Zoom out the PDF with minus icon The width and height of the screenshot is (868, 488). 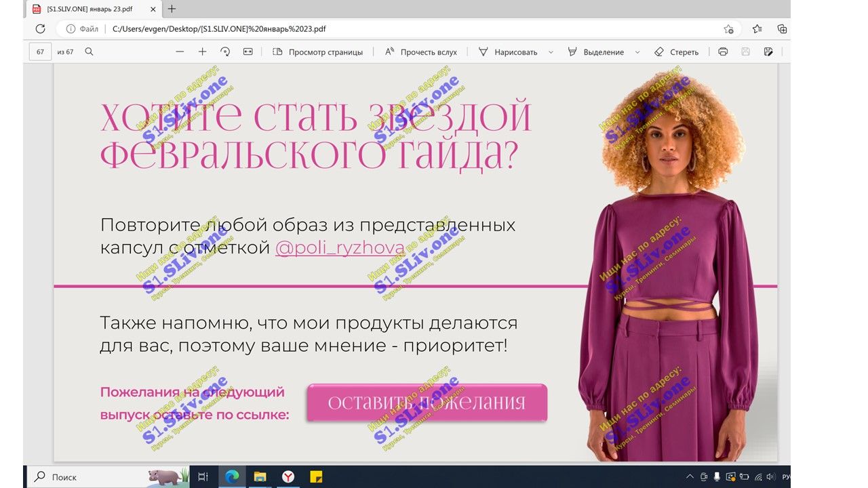180,52
